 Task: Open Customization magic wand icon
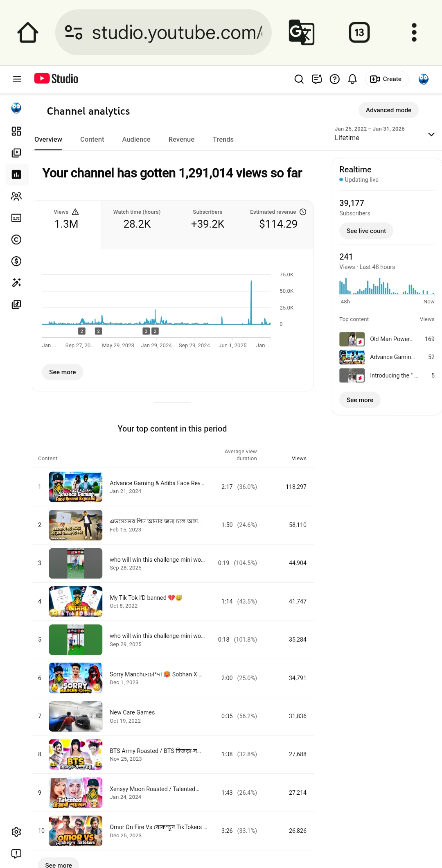16,283
